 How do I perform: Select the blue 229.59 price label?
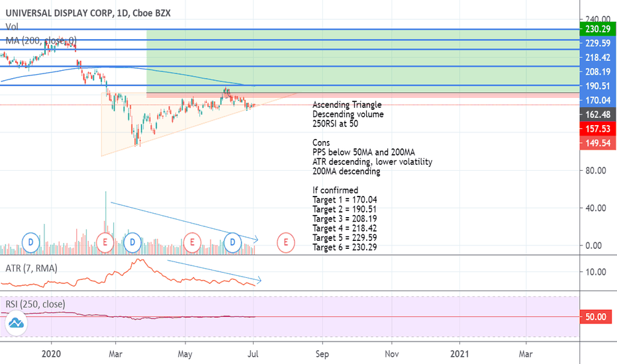pos(598,43)
